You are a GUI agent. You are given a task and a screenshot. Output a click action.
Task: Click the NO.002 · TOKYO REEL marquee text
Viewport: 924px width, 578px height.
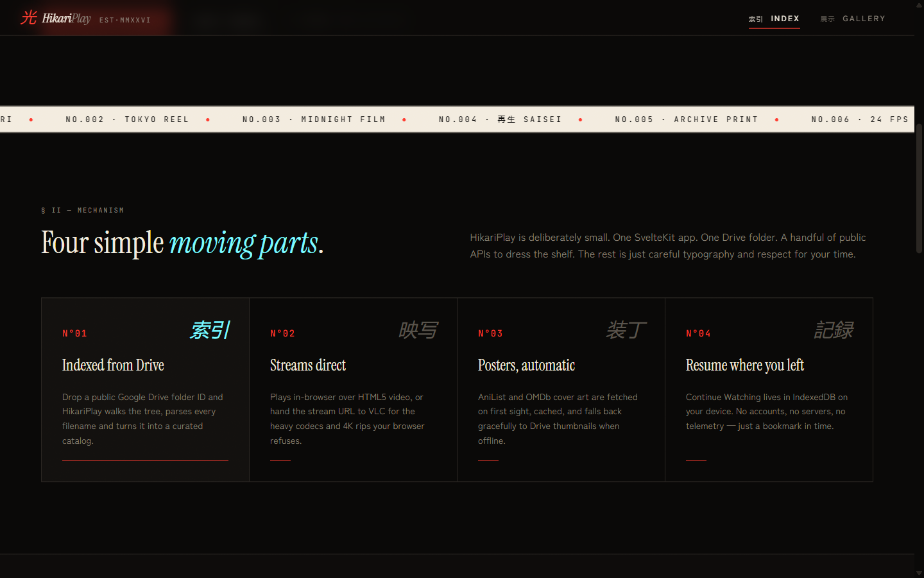127,119
